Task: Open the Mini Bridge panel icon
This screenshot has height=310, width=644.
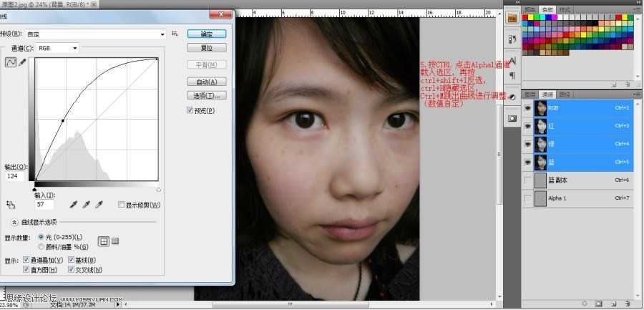Action: [512, 18]
